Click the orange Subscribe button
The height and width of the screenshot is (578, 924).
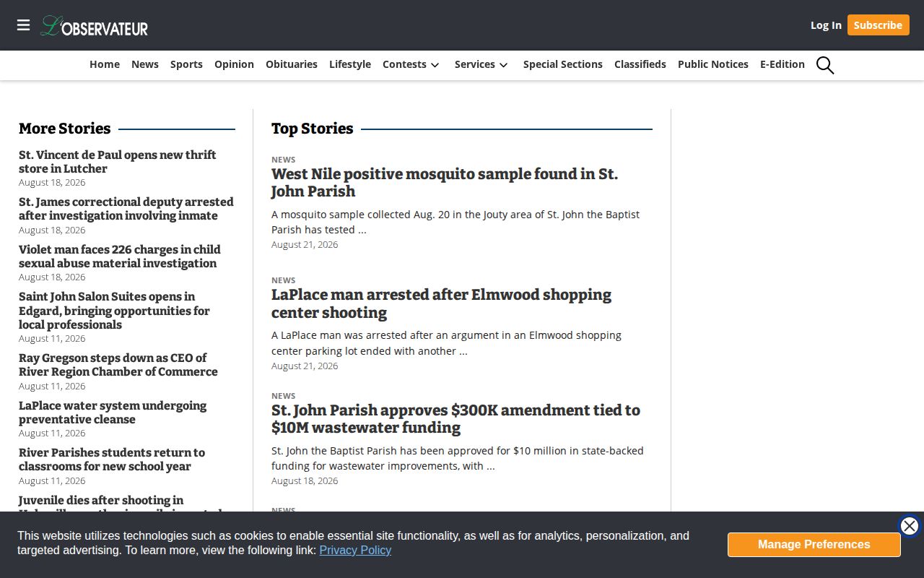(878, 25)
